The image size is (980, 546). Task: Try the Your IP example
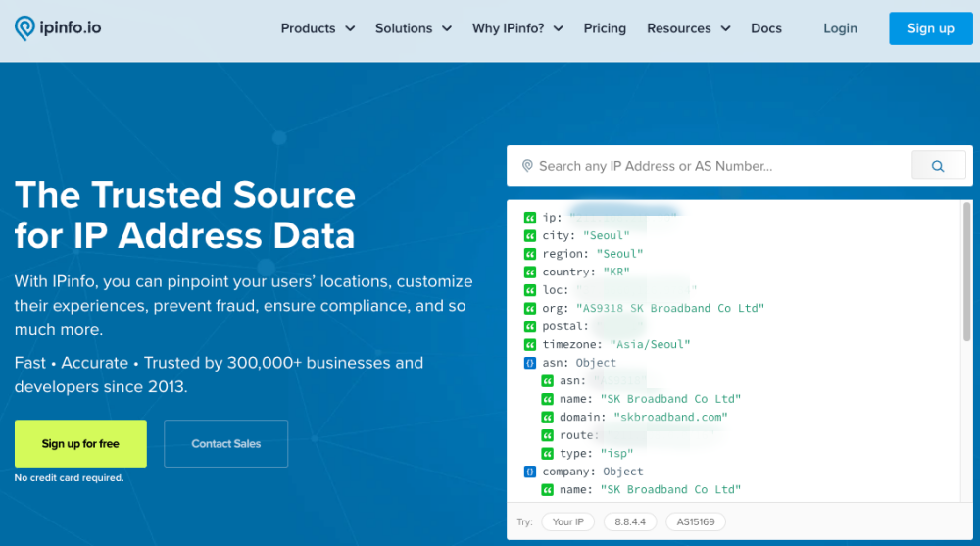click(x=568, y=521)
